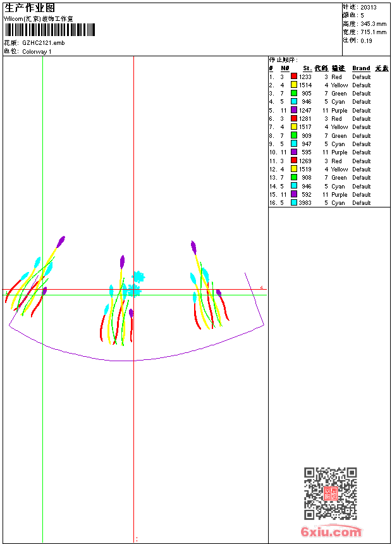Click the barcode under the studio name

coord(50,30)
